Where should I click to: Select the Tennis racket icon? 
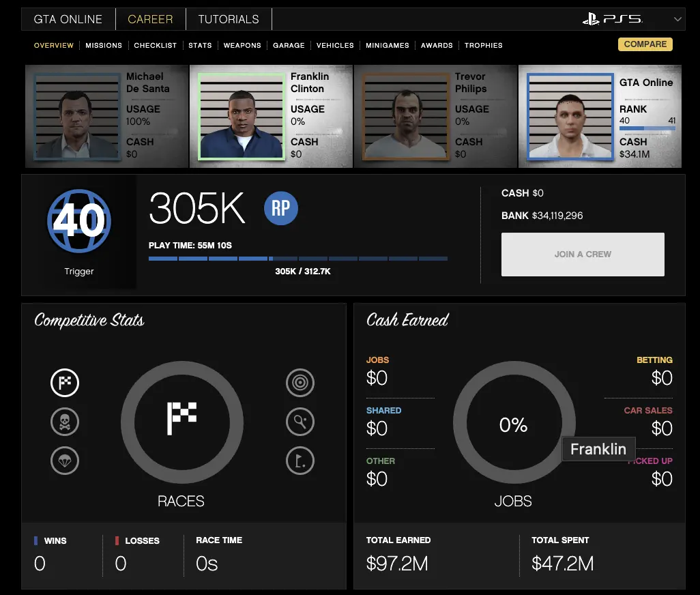click(x=300, y=422)
